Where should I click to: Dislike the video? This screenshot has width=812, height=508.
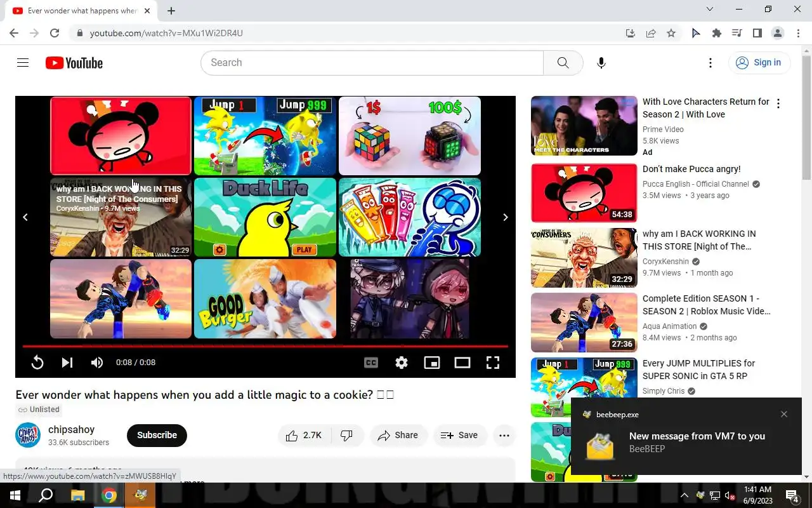point(347,436)
